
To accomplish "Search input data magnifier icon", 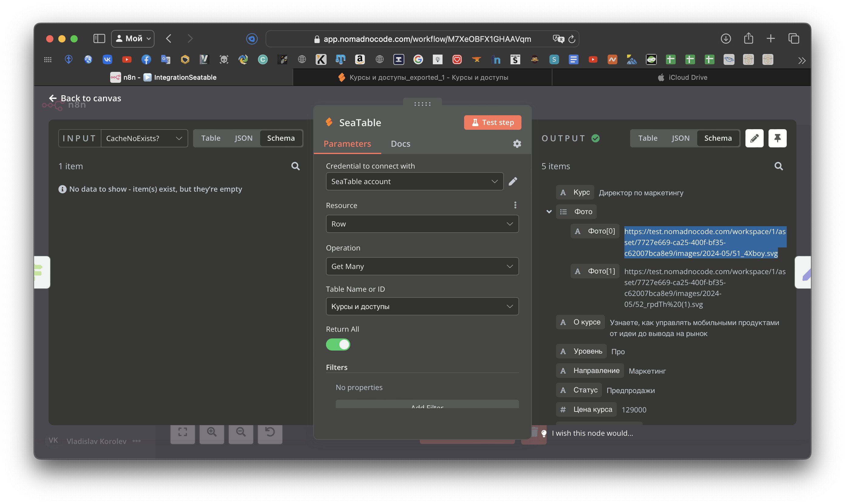I will click(x=295, y=166).
